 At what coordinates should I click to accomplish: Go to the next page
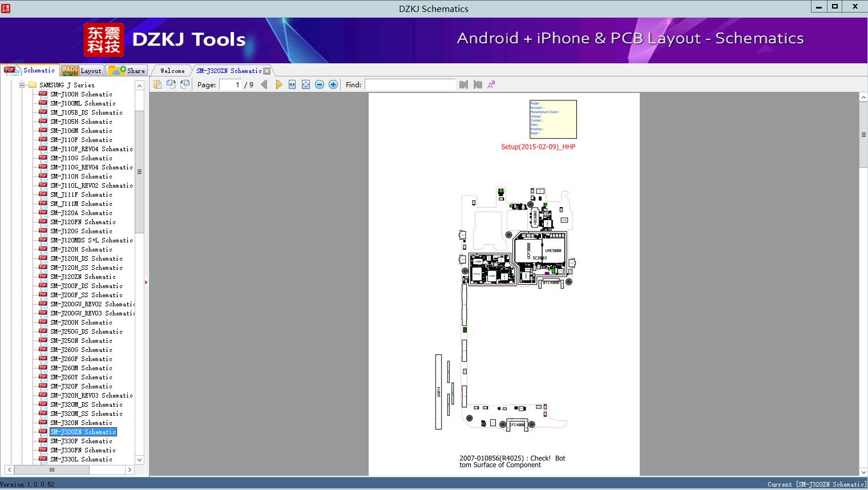point(279,84)
